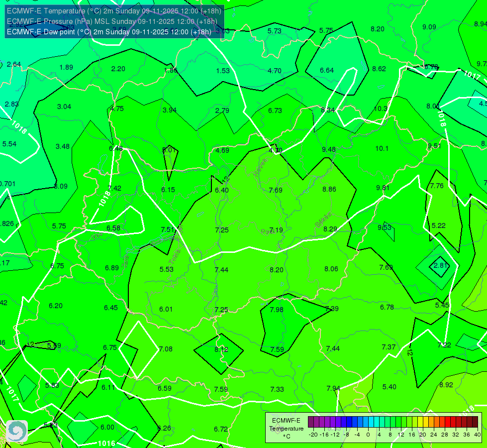Click the temperature value 6.72
The height and width of the screenshot is (448, 487).
pos(221,430)
